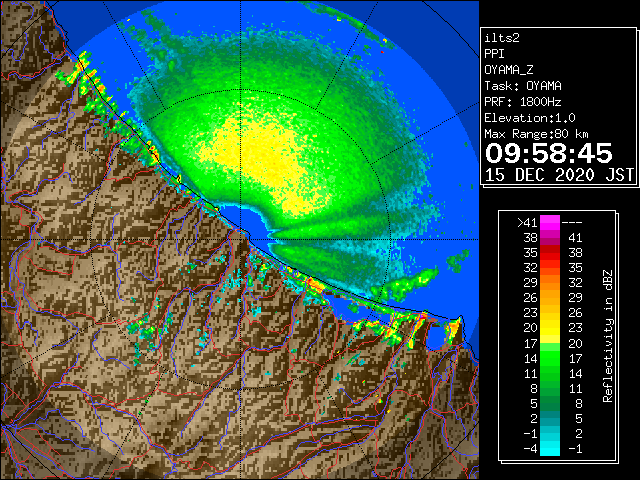This screenshot has width=640, height=480.
Task: Select the cyan -4 to -1 legend swatch
Action: tap(550, 448)
